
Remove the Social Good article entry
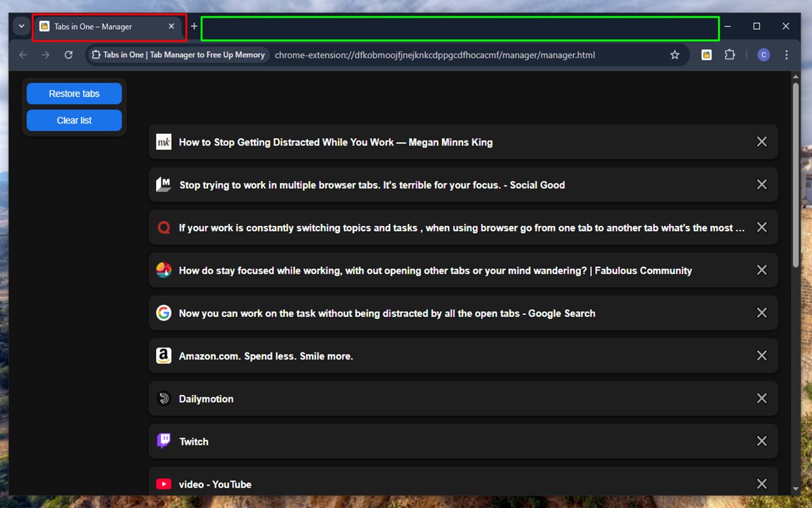click(x=762, y=184)
